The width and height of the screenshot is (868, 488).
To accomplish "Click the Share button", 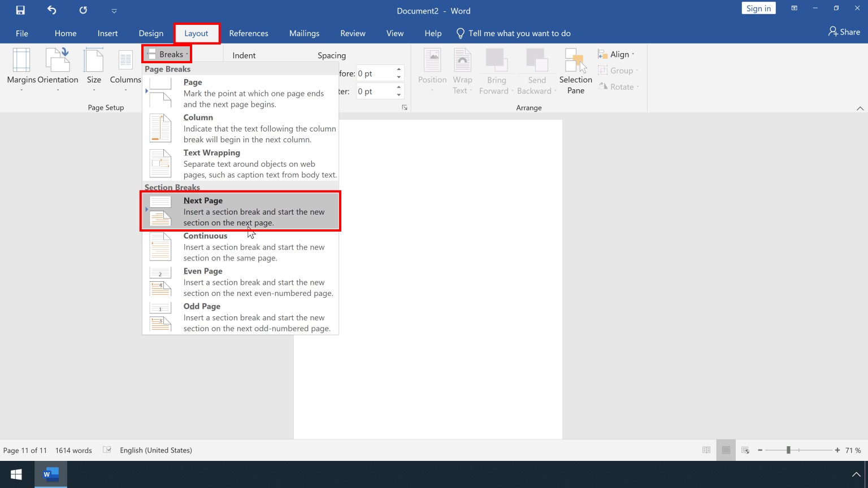I will pos(844,32).
